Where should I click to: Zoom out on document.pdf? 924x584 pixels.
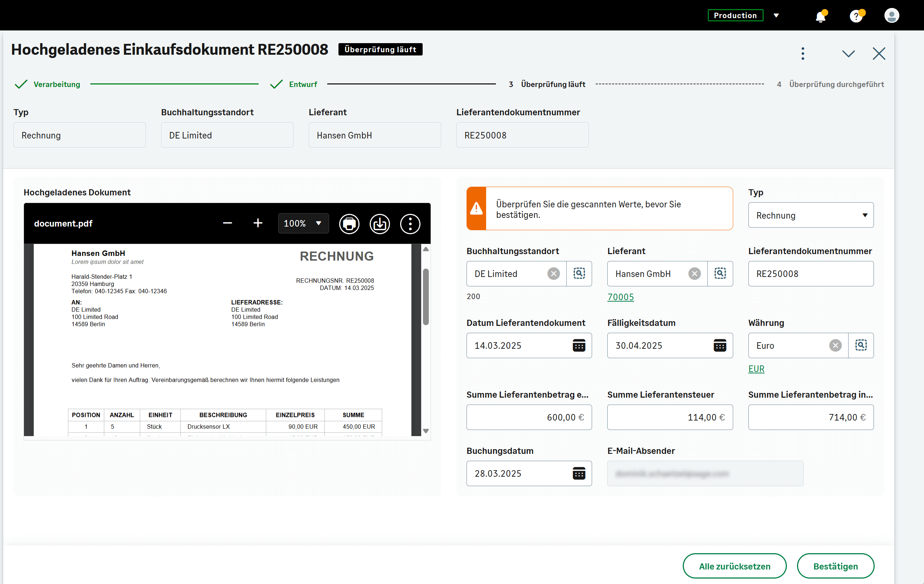[x=227, y=223]
